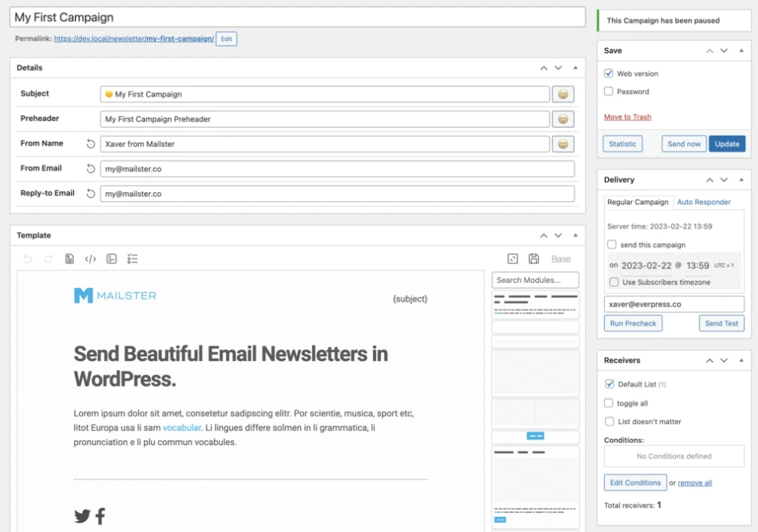Move the Receivers panel down
The image size is (758, 532).
[724, 361]
